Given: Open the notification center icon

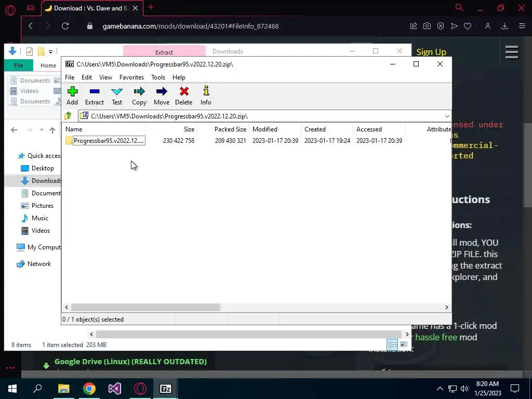Looking at the screenshot, I should [x=515, y=389].
